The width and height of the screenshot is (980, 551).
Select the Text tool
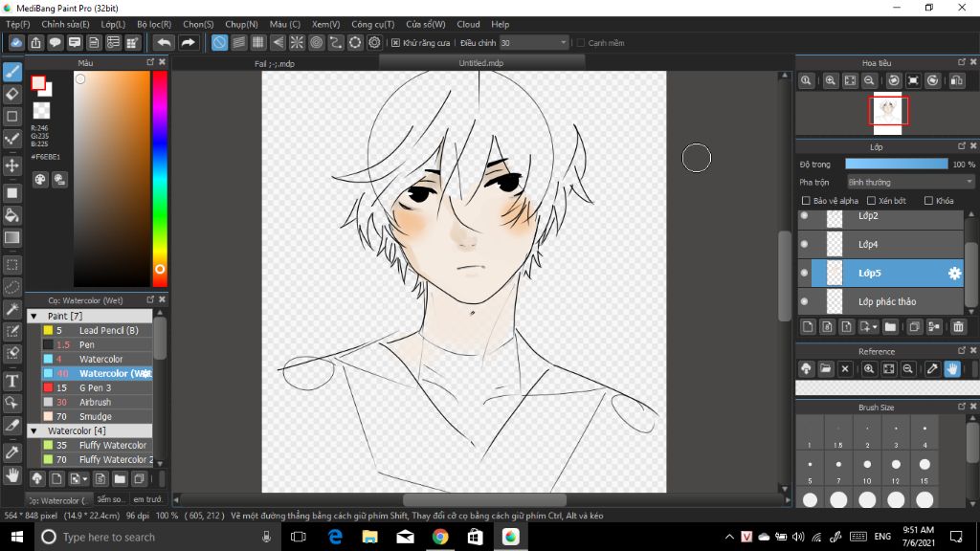point(11,381)
